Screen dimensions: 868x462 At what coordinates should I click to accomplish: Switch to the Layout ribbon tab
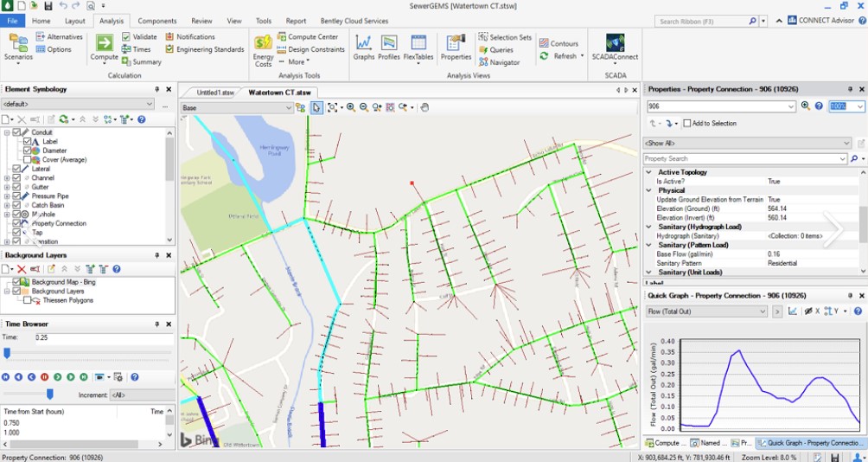(74, 21)
